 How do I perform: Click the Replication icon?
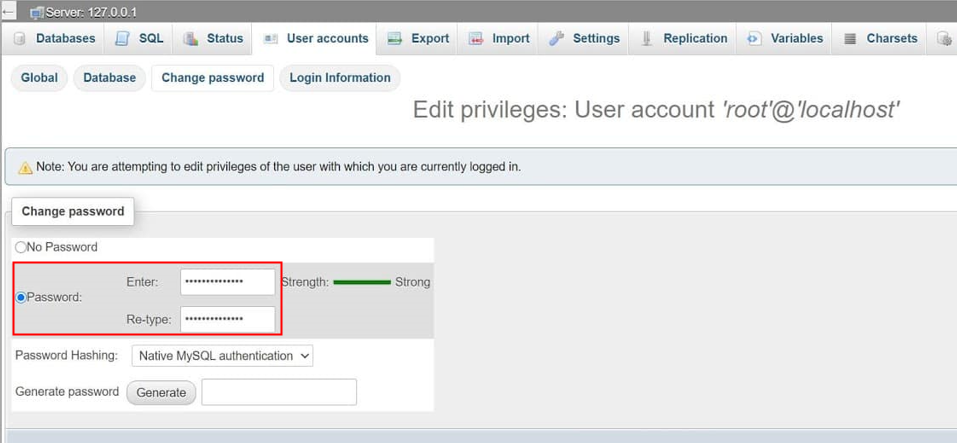[x=647, y=38]
